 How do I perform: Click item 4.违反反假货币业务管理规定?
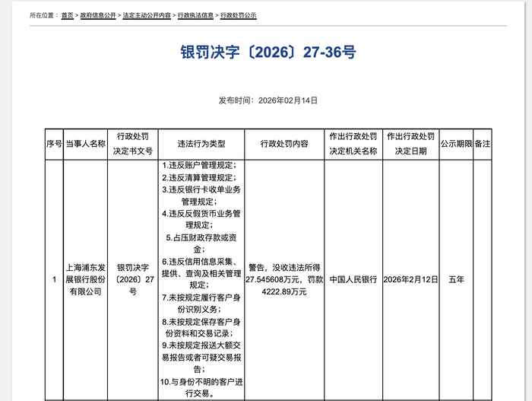point(201,220)
